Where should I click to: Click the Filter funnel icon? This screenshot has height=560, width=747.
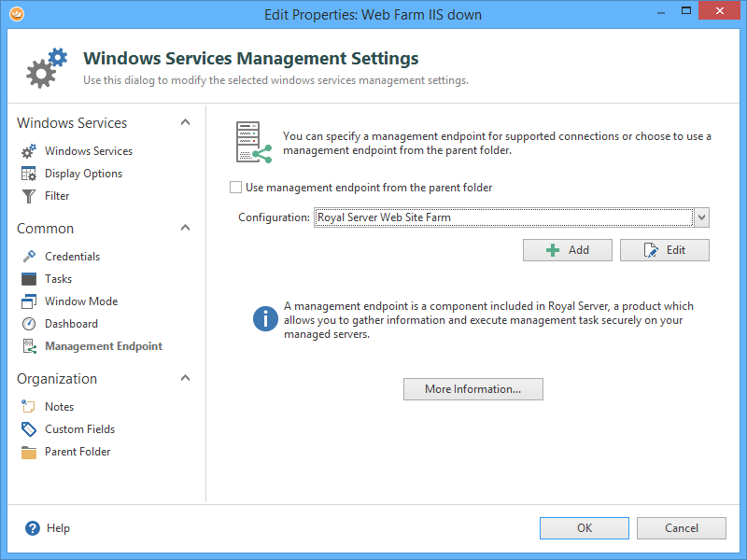[28, 196]
